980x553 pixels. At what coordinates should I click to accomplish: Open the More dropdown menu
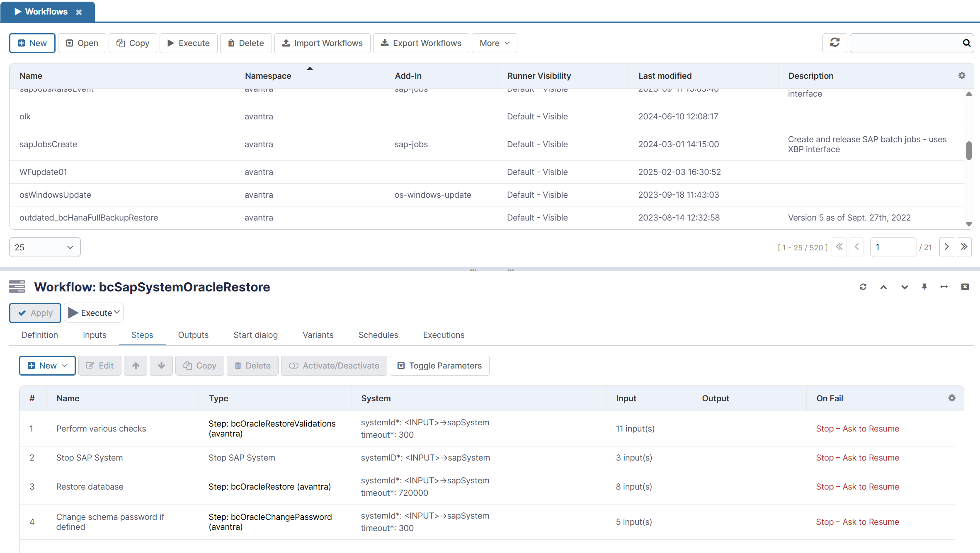(494, 43)
